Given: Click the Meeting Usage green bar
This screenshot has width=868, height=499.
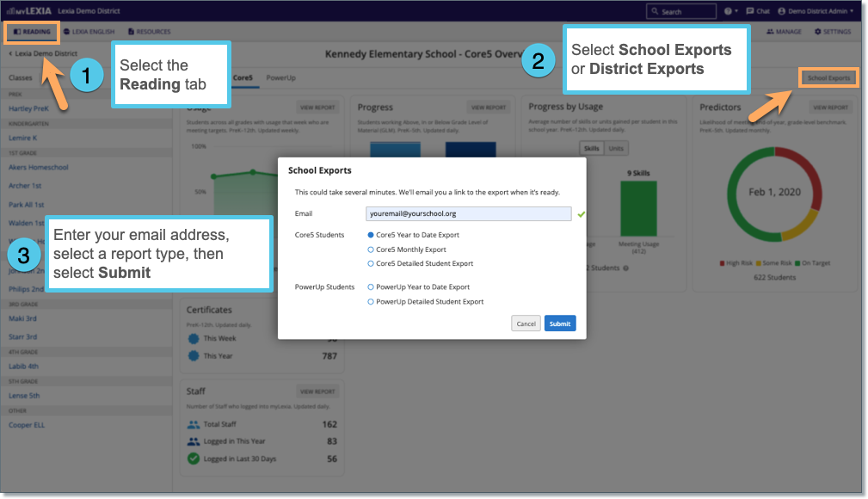Looking at the screenshot, I should 638,209.
